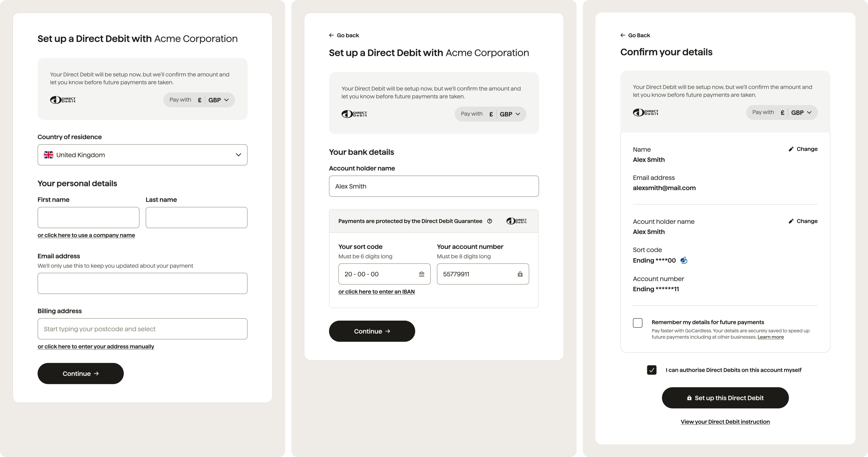868x457 pixels.
Task: Click the Email address input field
Action: click(x=143, y=283)
